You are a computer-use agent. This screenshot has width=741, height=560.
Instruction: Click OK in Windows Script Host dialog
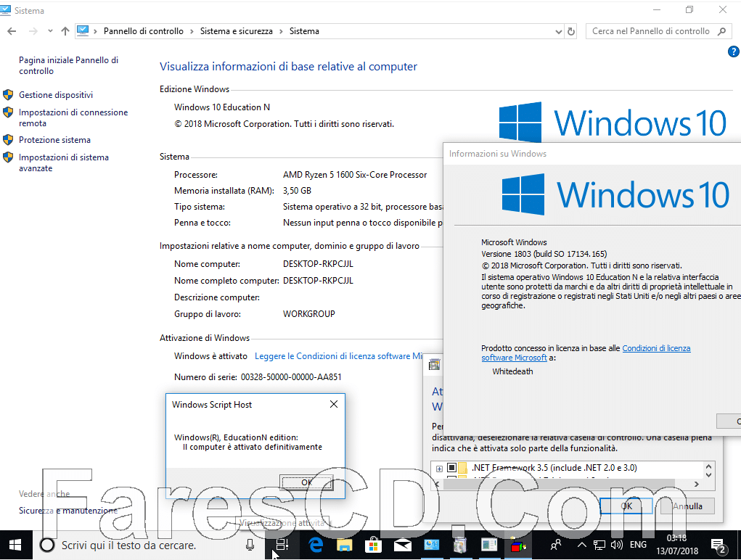click(x=307, y=482)
